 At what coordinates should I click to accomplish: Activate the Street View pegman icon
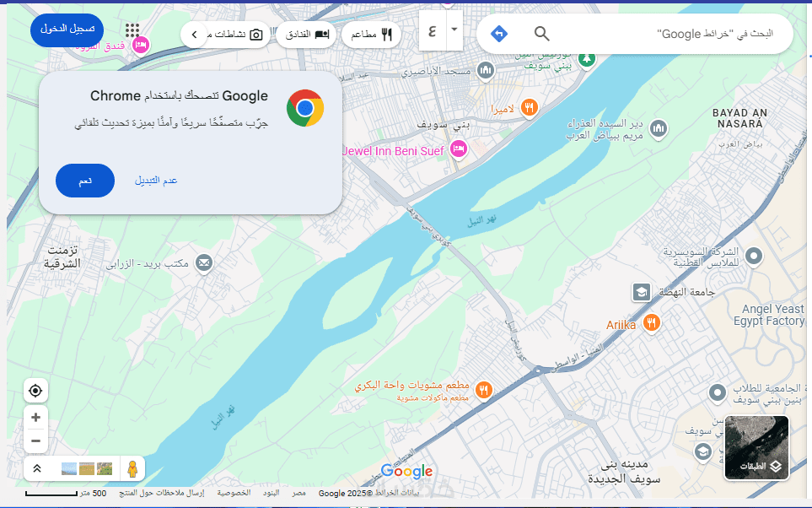(x=132, y=468)
